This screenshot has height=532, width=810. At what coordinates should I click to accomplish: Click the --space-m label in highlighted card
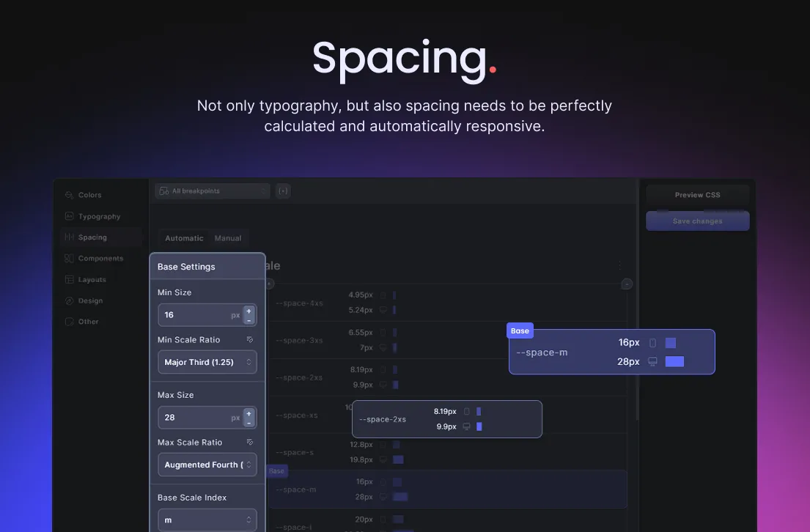click(542, 352)
